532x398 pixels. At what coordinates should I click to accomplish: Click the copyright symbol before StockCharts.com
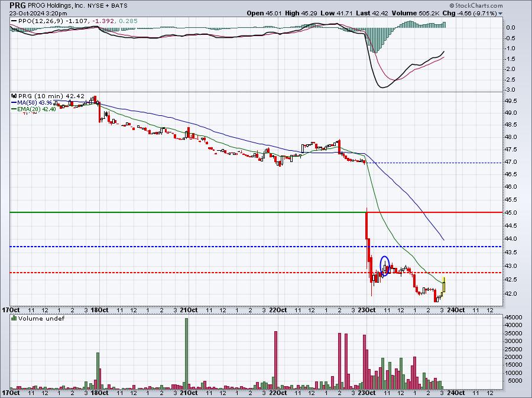(452, 5)
